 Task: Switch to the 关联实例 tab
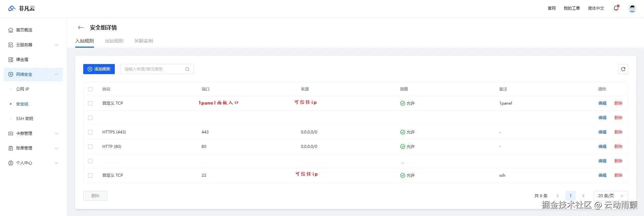pyautogui.click(x=144, y=41)
